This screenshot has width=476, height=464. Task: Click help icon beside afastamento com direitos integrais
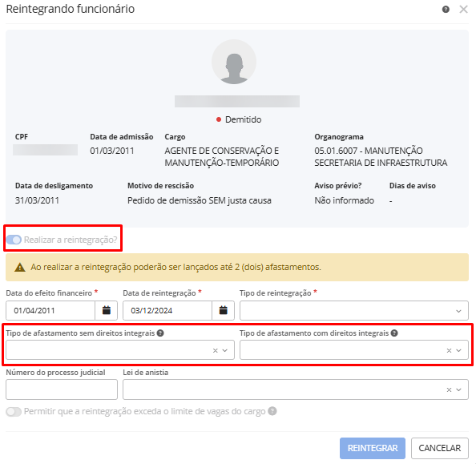tap(394, 333)
